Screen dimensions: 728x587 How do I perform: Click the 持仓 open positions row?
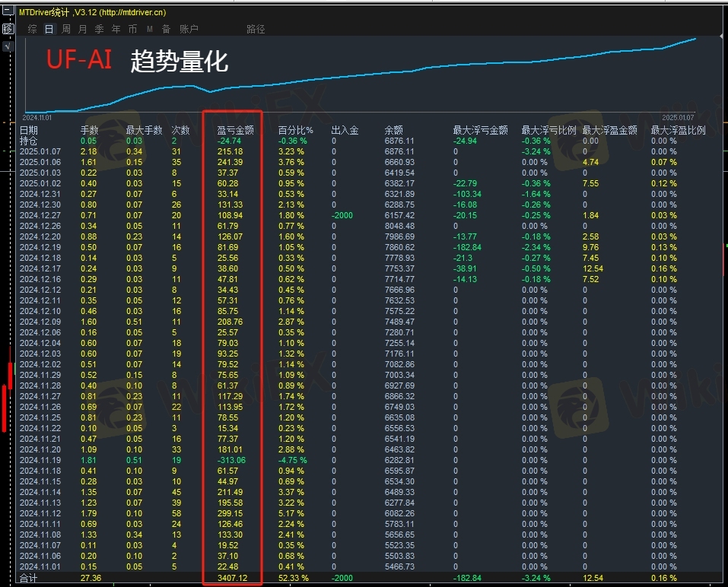(x=28, y=141)
